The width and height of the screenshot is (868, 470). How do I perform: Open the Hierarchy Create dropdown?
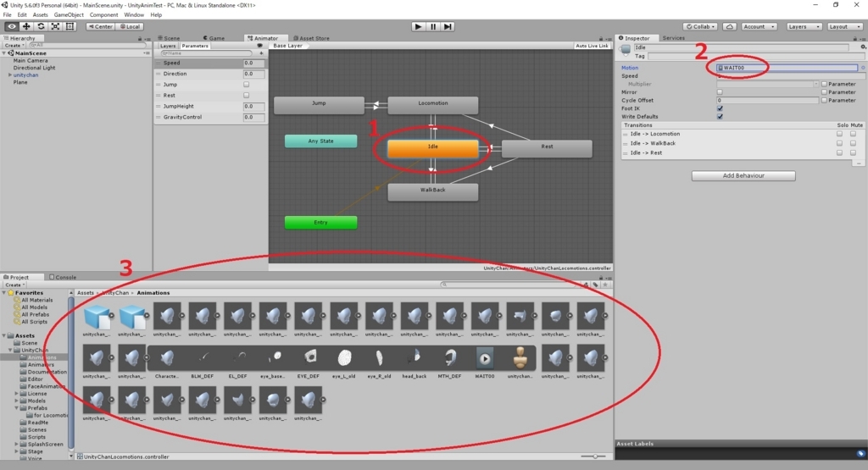coord(14,46)
